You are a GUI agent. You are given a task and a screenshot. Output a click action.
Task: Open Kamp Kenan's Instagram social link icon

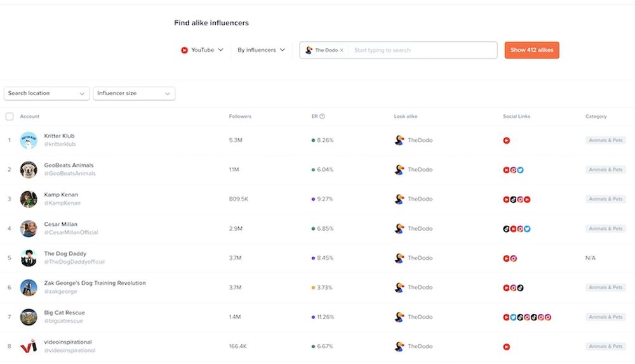(x=521, y=199)
